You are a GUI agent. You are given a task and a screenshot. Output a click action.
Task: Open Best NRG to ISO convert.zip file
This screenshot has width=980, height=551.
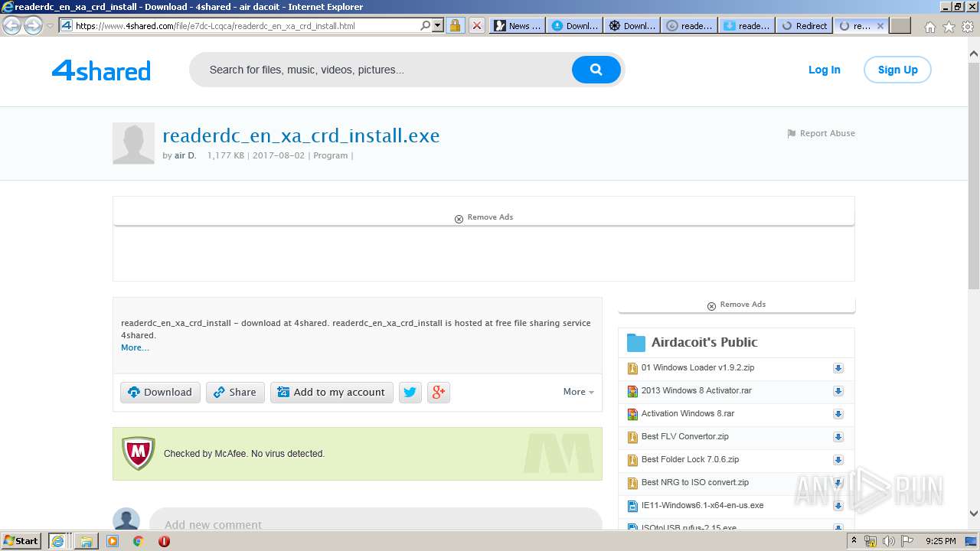[695, 482]
